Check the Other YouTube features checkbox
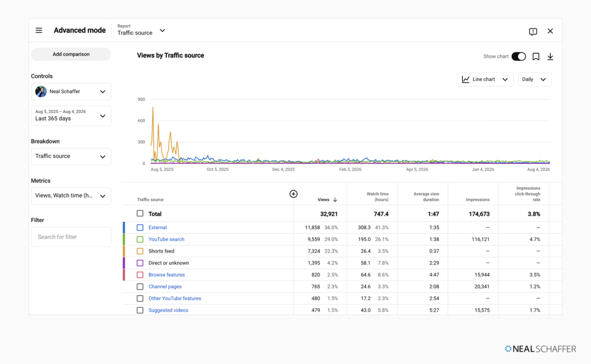The height and width of the screenshot is (364, 591). (140, 299)
